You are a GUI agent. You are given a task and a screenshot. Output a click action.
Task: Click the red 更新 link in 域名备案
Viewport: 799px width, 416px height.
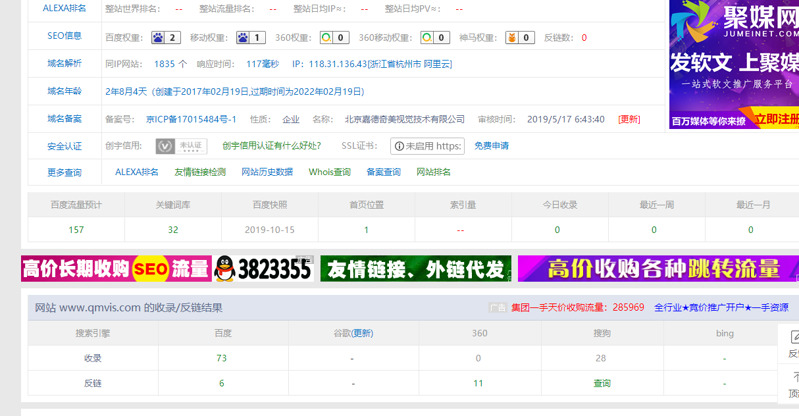tap(629, 119)
